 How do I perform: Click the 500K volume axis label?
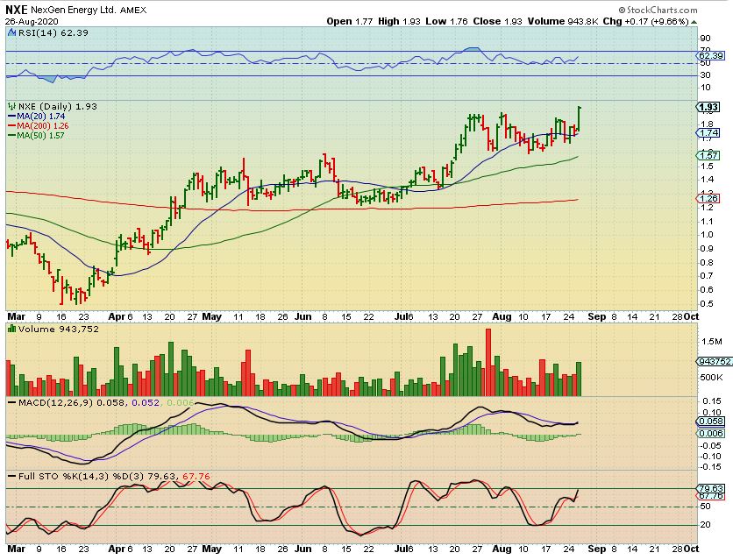click(711, 378)
